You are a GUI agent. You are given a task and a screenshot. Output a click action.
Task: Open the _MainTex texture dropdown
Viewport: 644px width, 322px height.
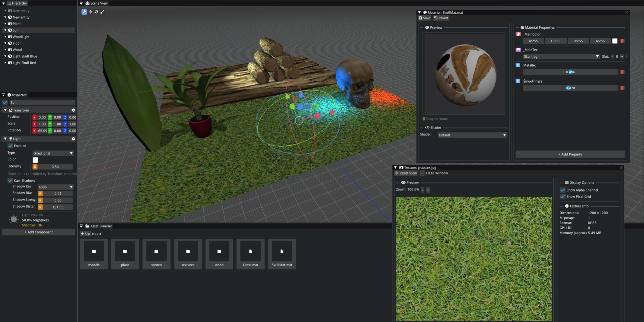(x=561, y=57)
